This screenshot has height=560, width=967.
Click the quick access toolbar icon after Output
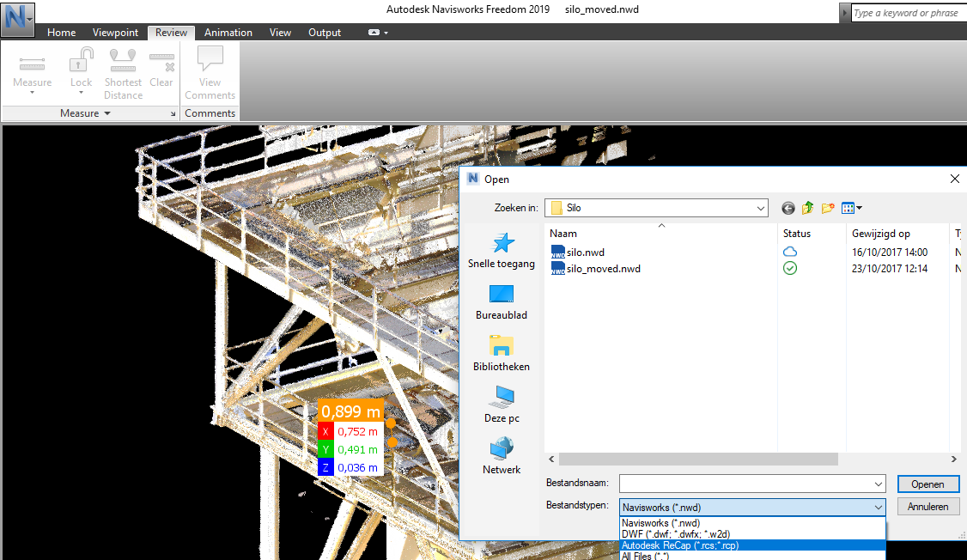click(x=374, y=32)
